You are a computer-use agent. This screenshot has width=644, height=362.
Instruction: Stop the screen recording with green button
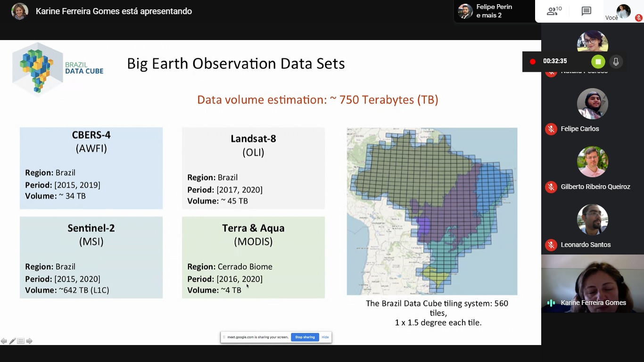tap(598, 62)
